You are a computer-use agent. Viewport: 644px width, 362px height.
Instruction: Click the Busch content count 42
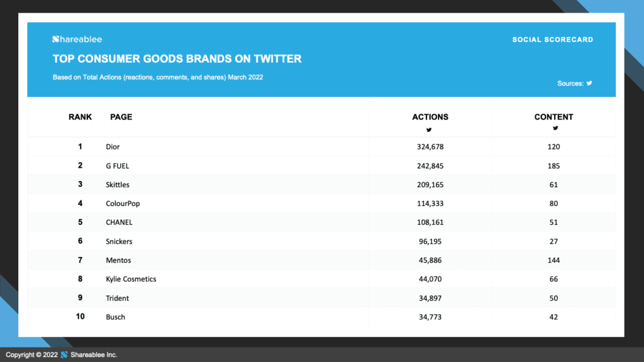click(553, 317)
